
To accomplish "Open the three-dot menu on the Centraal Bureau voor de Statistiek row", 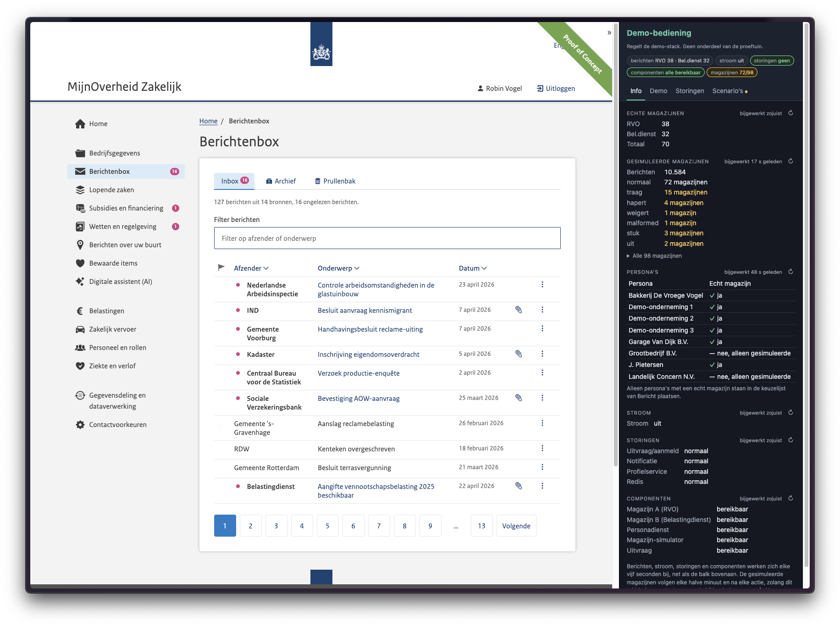I will pos(542,372).
